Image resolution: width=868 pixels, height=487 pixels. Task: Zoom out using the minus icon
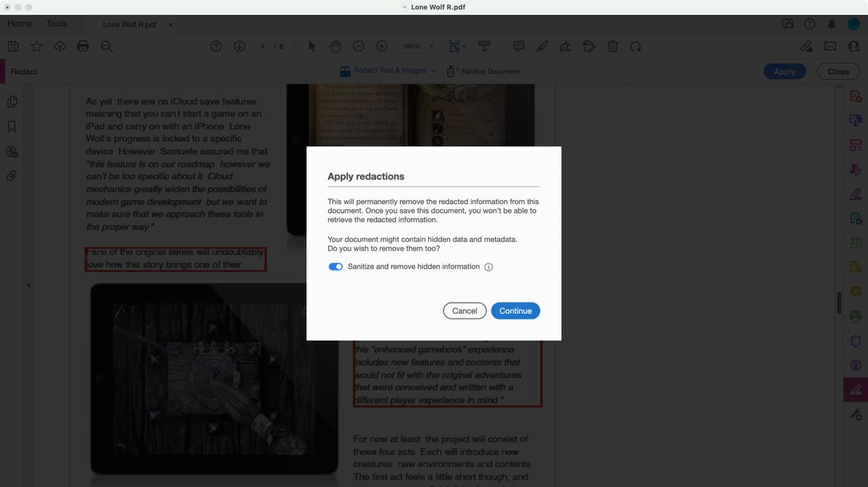pos(358,46)
